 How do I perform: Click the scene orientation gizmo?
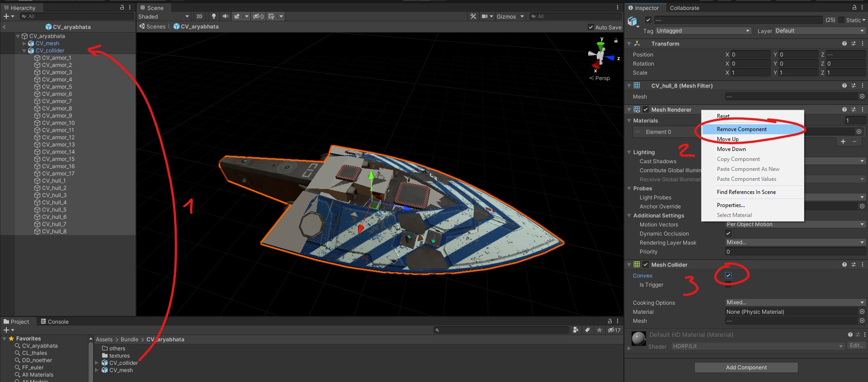(x=601, y=55)
